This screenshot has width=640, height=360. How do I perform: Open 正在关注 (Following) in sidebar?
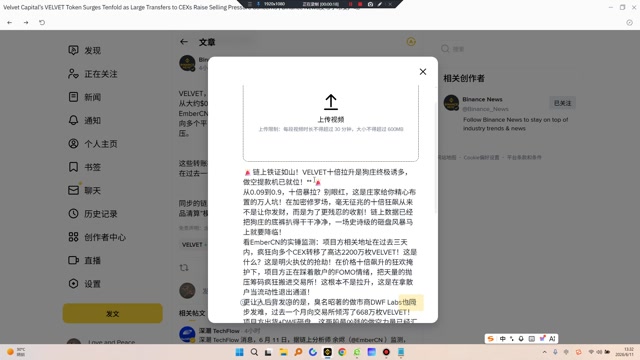coord(93,74)
